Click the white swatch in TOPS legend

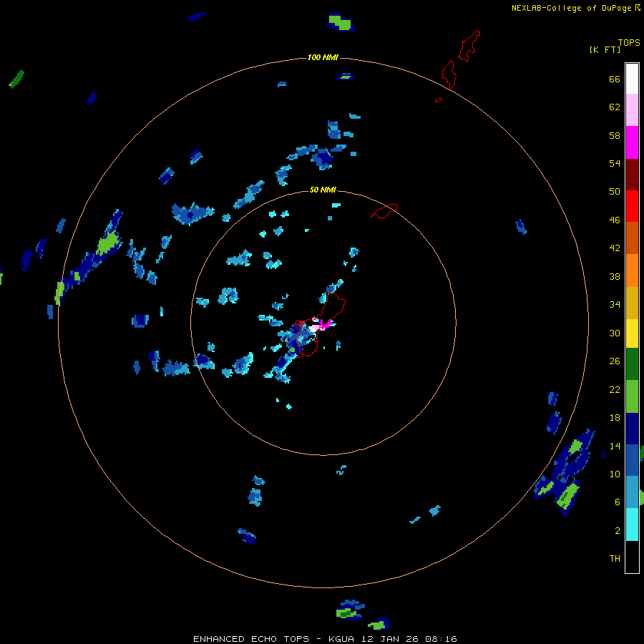tap(632, 79)
